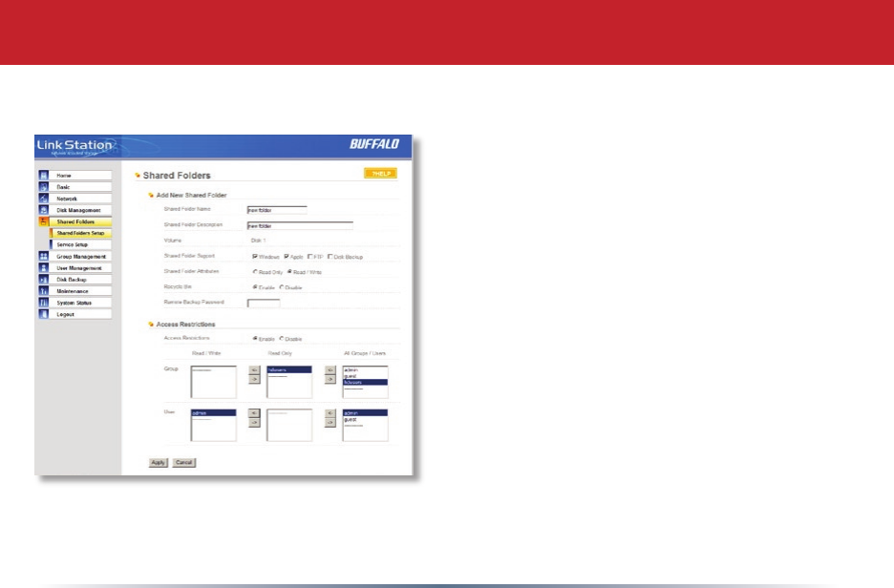Click the User Management icon

(43, 267)
